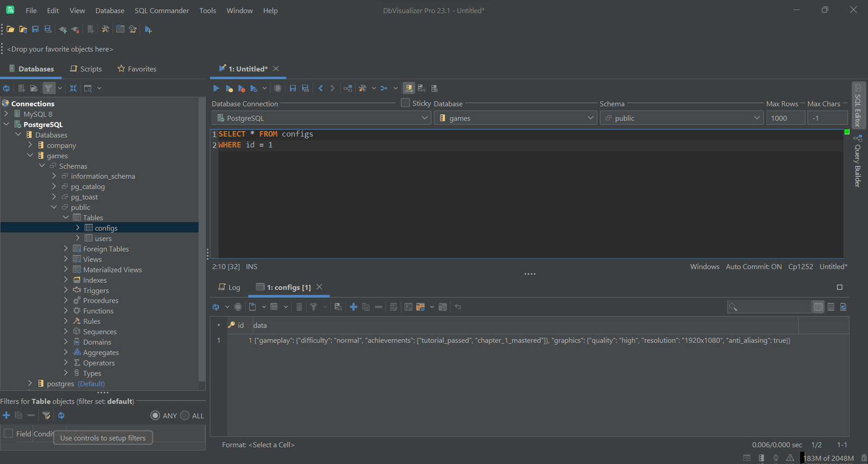Select the information_schema tree item
This screenshot has width=868, height=464.
[x=103, y=176]
